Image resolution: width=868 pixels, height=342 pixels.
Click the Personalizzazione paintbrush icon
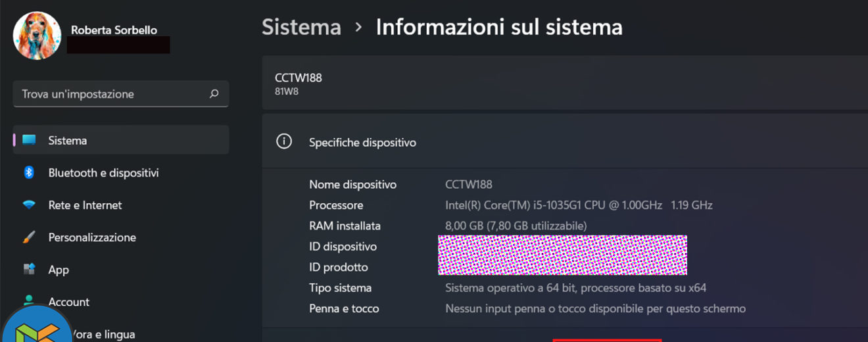pyautogui.click(x=29, y=237)
